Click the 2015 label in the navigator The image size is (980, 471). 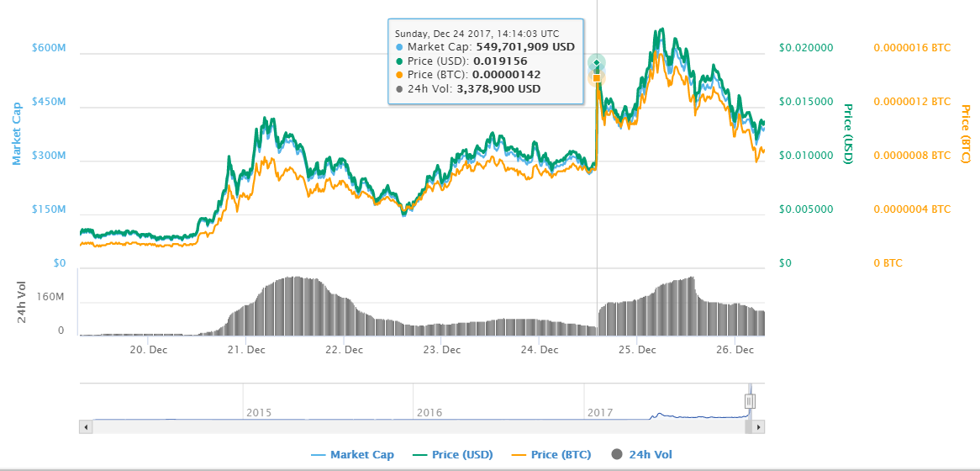[x=259, y=414]
